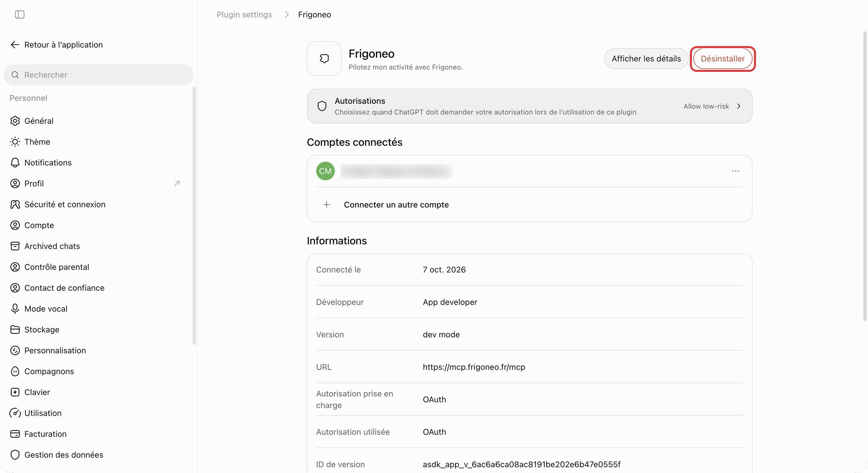Click the Frigoneo breadcrumb label
This screenshot has width=868, height=473.
[x=314, y=14]
